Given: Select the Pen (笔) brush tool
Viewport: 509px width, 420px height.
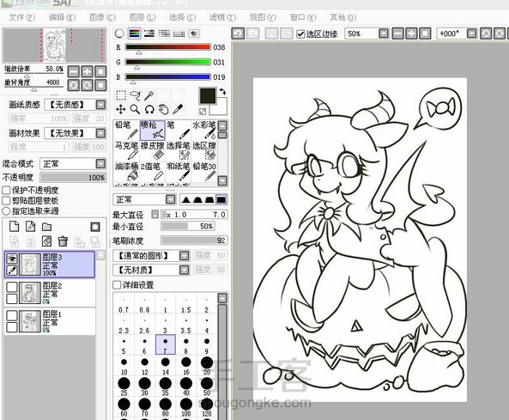Looking at the screenshot, I should point(179,130).
